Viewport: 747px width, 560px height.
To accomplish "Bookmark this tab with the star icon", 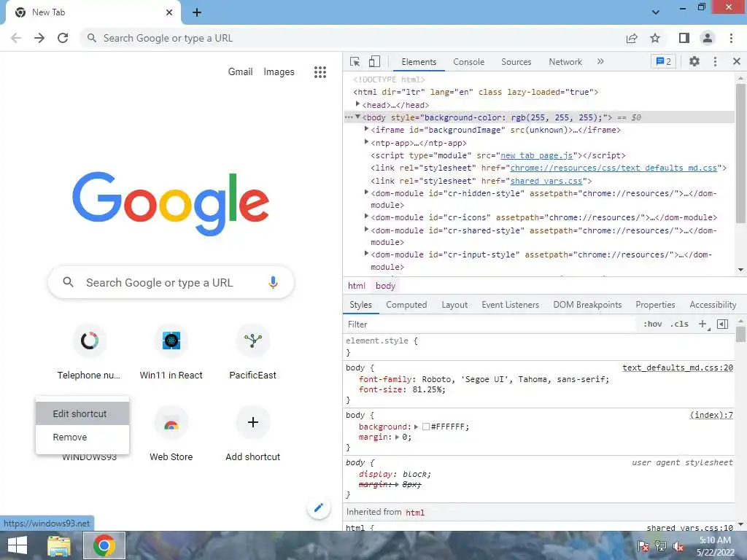I will tap(656, 38).
